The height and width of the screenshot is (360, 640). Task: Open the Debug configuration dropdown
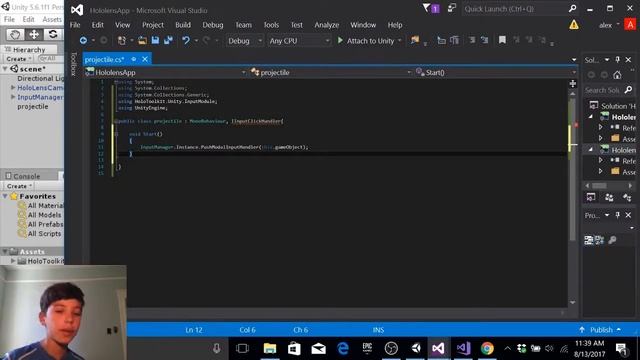(x=244, y=41)
